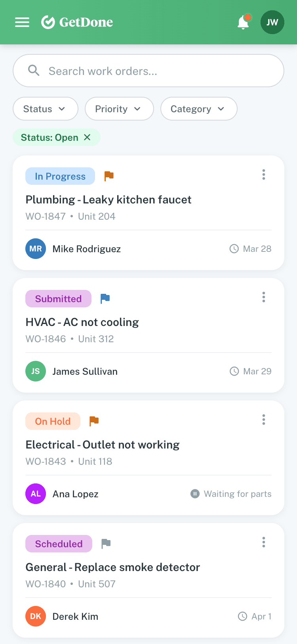Click the Search work orders field
Screen dimensions: 297x644
pyautogui.click(x=148, y=70)
